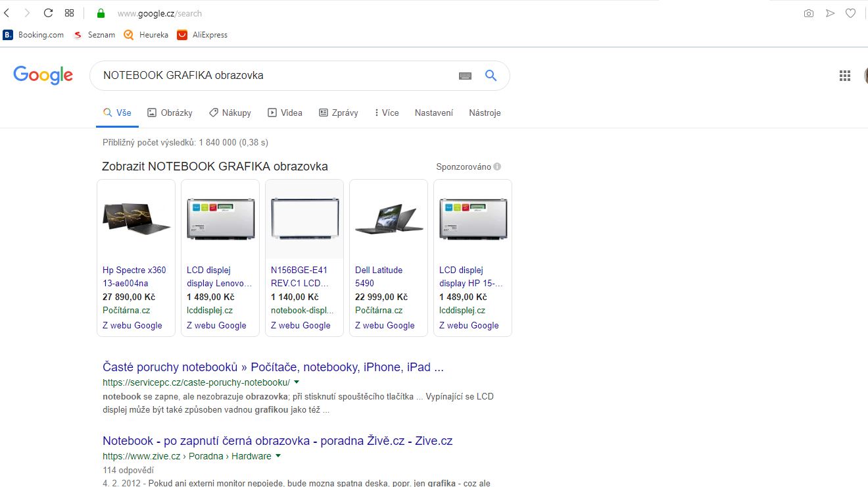Open the Hp Spectre x360 product image
The width and height of the screenshot is (868, 487).
[x=136, y=219]
